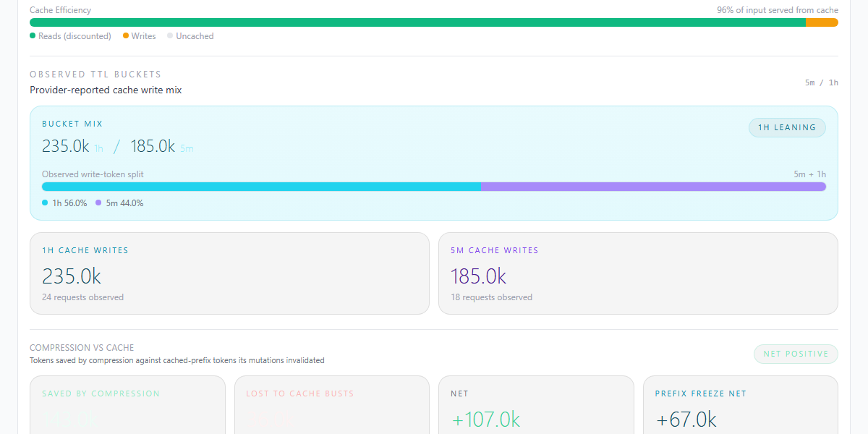Click the '+107.0k' NET value
The image size is (868, 434).
[485, 420]
